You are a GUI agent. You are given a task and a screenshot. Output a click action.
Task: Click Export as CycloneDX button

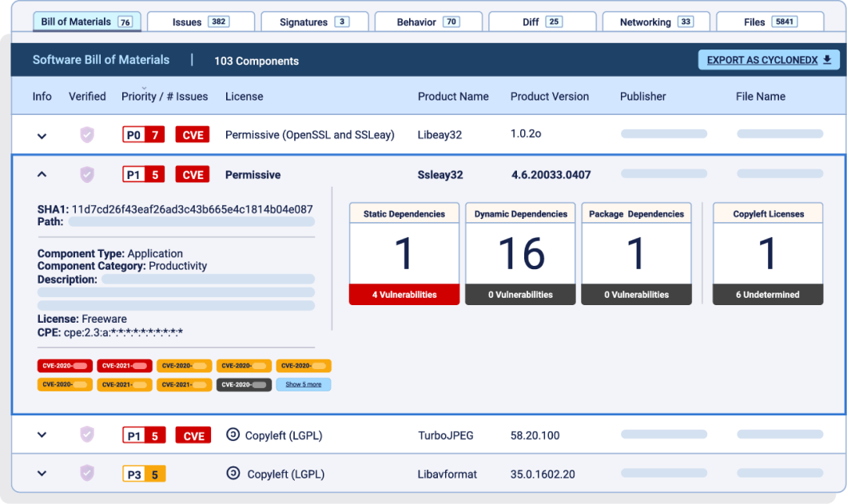coord(769,60)
